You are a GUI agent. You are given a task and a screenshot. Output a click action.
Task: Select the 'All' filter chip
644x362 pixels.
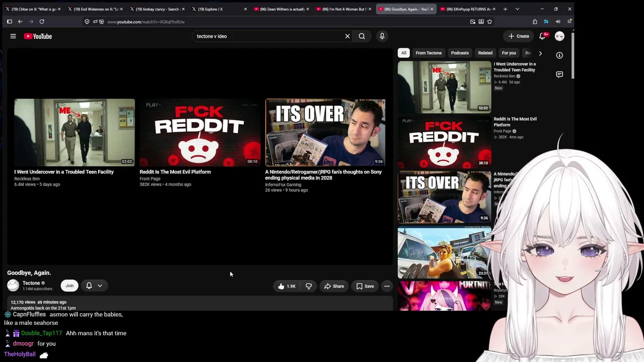(x=404, y=53)
